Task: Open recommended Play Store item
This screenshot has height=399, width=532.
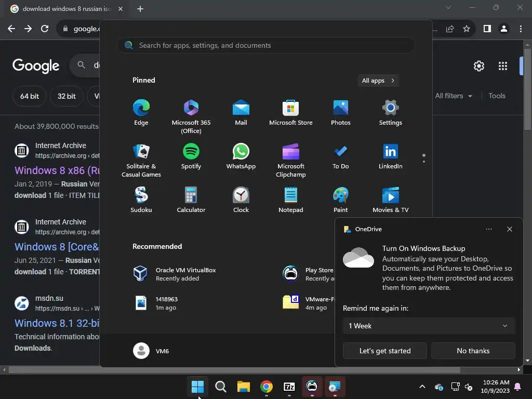Action: point(308,274)
